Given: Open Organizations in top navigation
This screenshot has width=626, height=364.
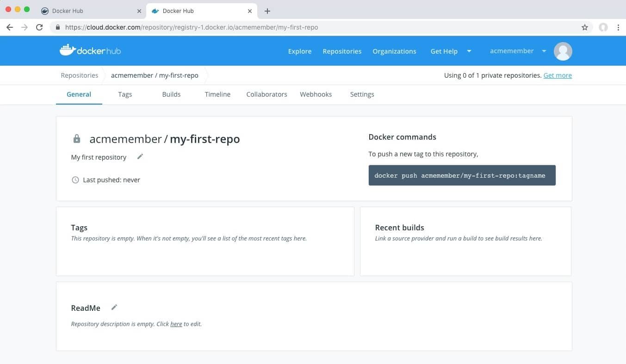Looking at the screenshot, I should [x=394, y=51].
